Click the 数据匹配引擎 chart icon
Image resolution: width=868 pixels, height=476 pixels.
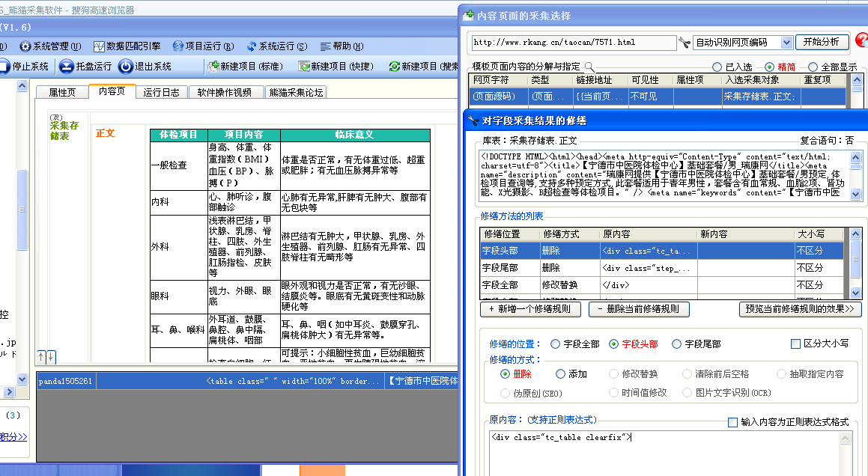99,46
